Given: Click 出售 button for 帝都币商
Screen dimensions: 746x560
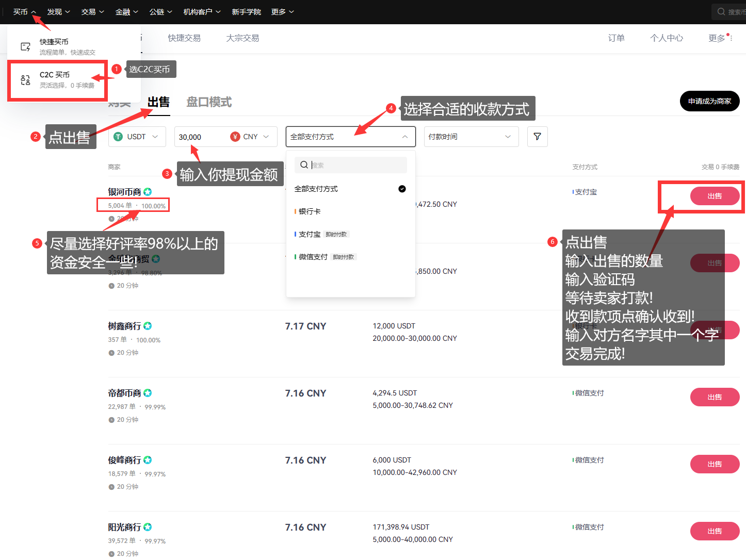Looking at the screenshot, I should 715,397.
